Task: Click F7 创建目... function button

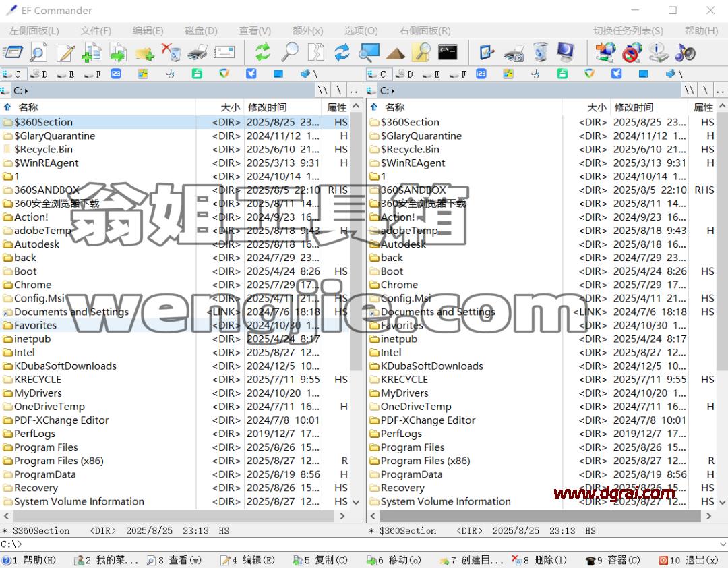Action: pyautogui.click(x=471, y=560)
